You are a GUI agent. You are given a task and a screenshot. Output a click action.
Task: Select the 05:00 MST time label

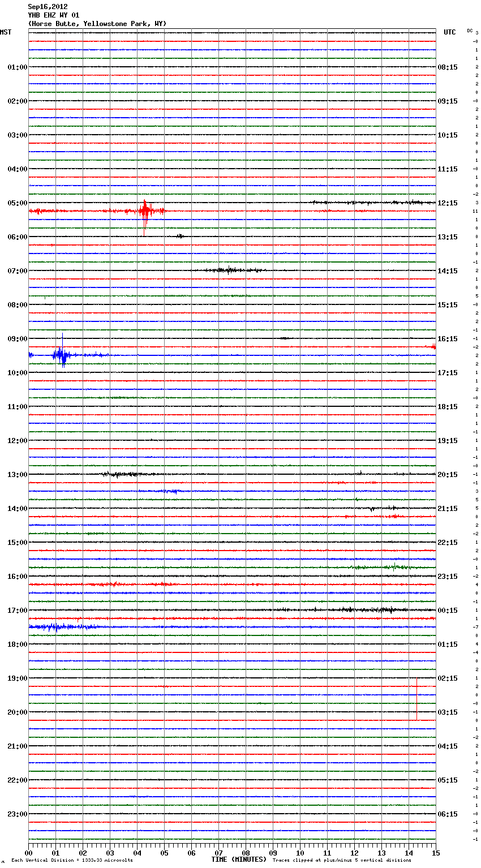(x=18, y=203)
